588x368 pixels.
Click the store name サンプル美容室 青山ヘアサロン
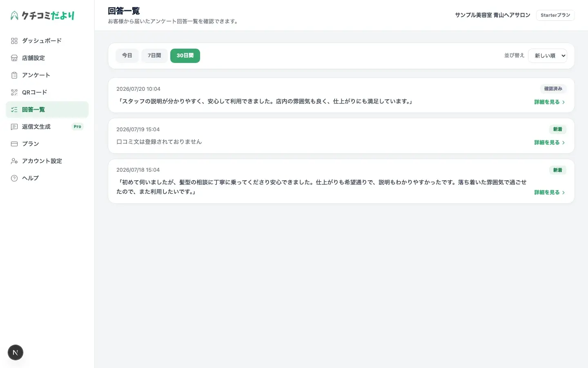(492, 15)
